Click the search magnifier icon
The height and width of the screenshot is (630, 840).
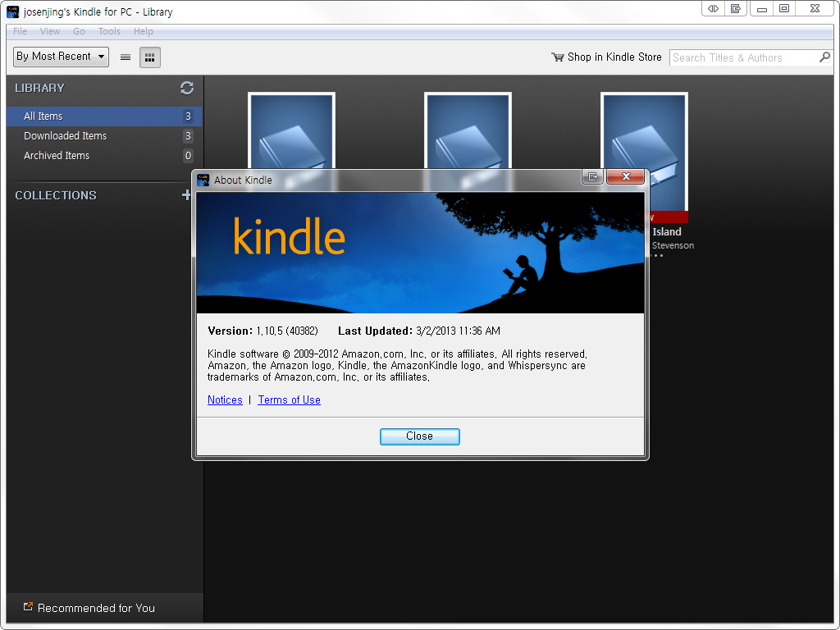pyautogui.click(x=824, y=57)
